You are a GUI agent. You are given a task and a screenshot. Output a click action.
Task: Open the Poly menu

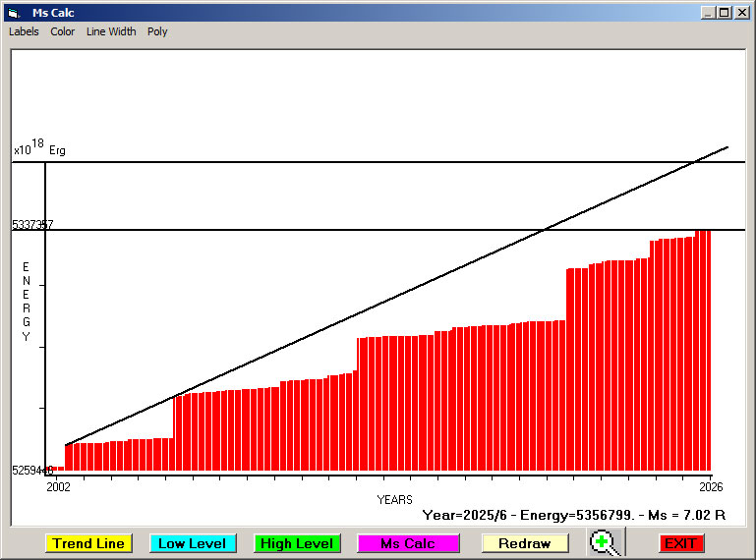point(157,31)
